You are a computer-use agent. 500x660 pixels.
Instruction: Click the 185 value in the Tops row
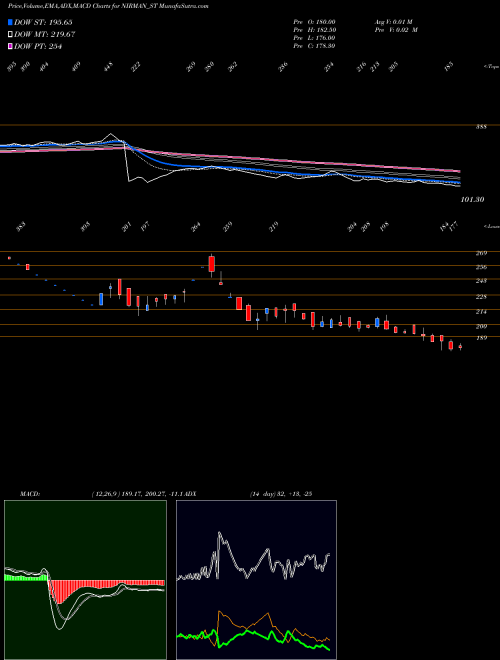[x=449, y=67]
